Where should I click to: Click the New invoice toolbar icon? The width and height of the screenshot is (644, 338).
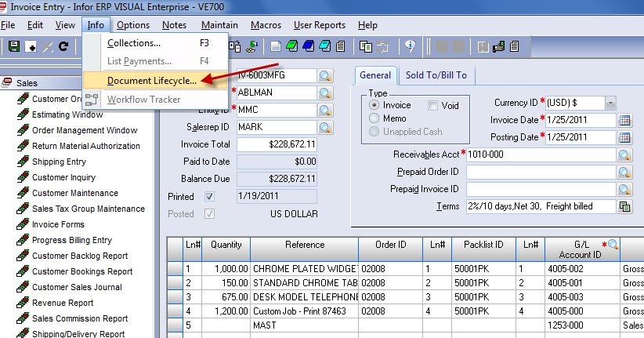[x=31, y=46]
